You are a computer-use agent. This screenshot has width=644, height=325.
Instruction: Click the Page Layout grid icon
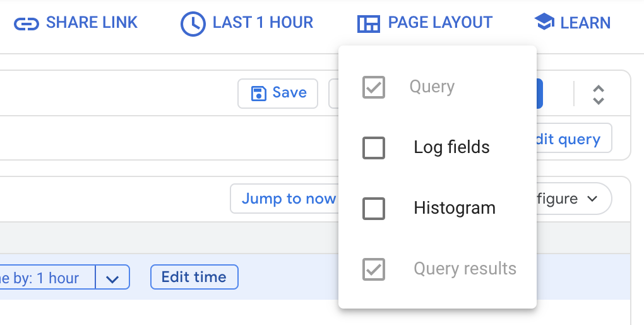369,23
